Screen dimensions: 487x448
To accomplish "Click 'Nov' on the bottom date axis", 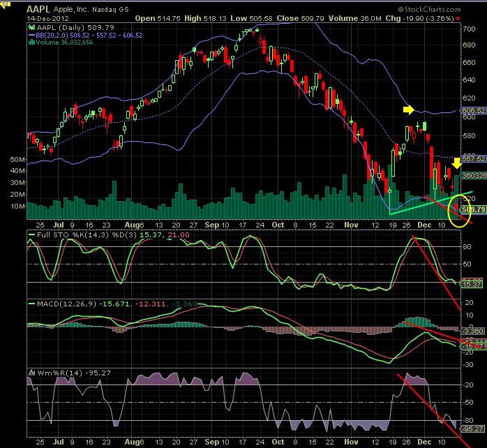I will point(351,442).
